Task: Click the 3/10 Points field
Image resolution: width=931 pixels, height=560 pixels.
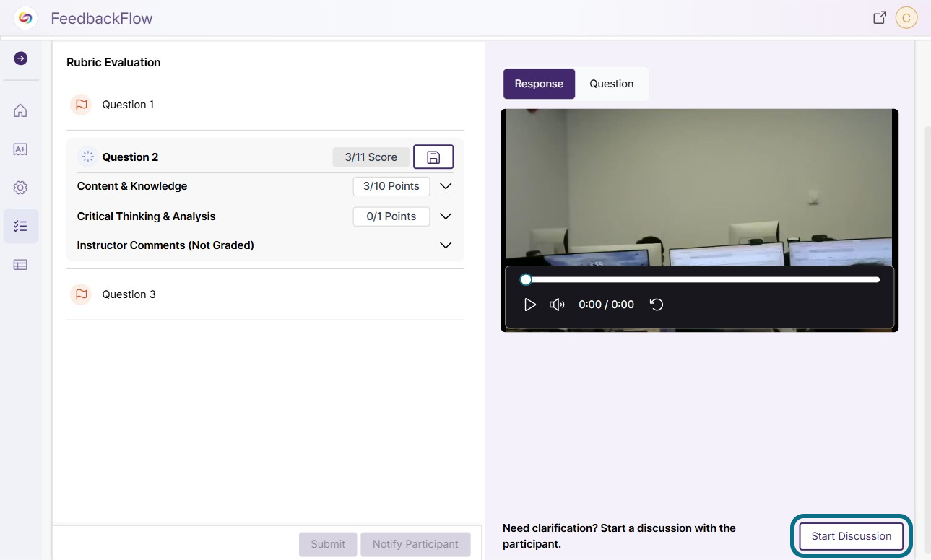Action: click(391, 186)
